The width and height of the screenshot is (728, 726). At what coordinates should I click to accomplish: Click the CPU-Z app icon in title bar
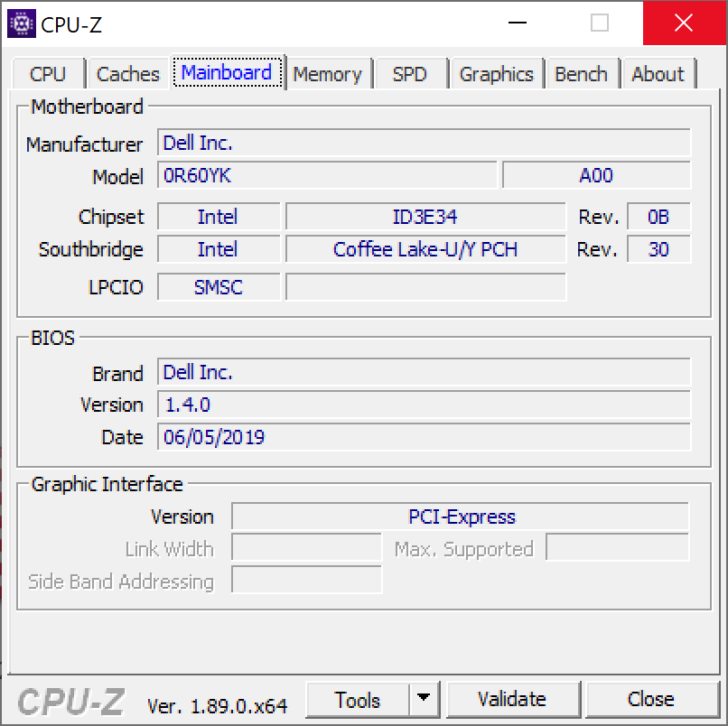22,23
